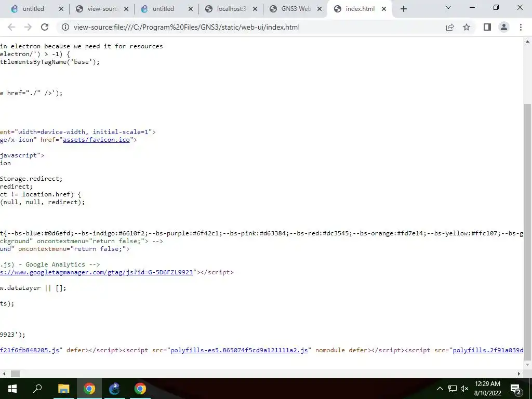The width and height of the screenshot is (532, 399).
Task: Open the f21f6fb848205.js link
Action: click(x=30, y=350)
